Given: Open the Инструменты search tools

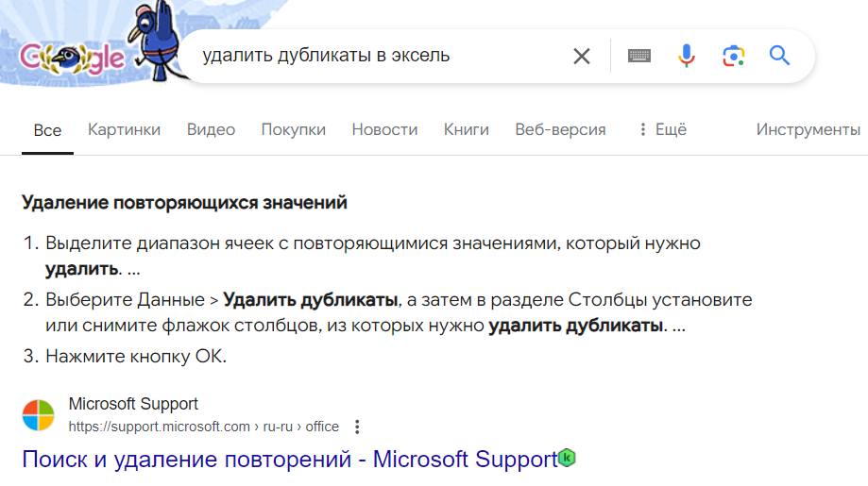Looking at the screenshot, I should 808,130.
